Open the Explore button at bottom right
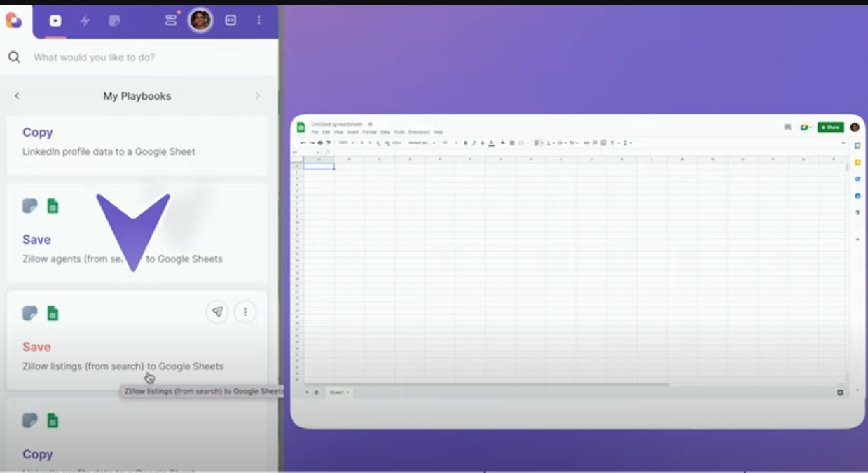This screenshot has width=868, height=473. tap(841, 392)
